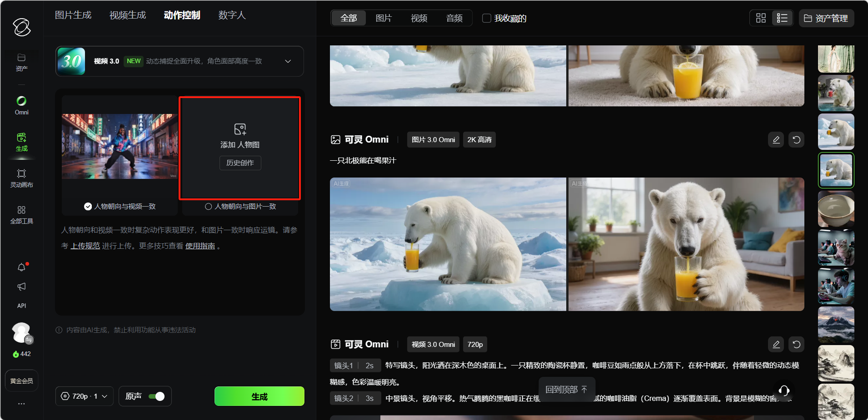868x420 pixels.
Task: Select the steaming bowl thumbnail
Action: tap(836, 209)
